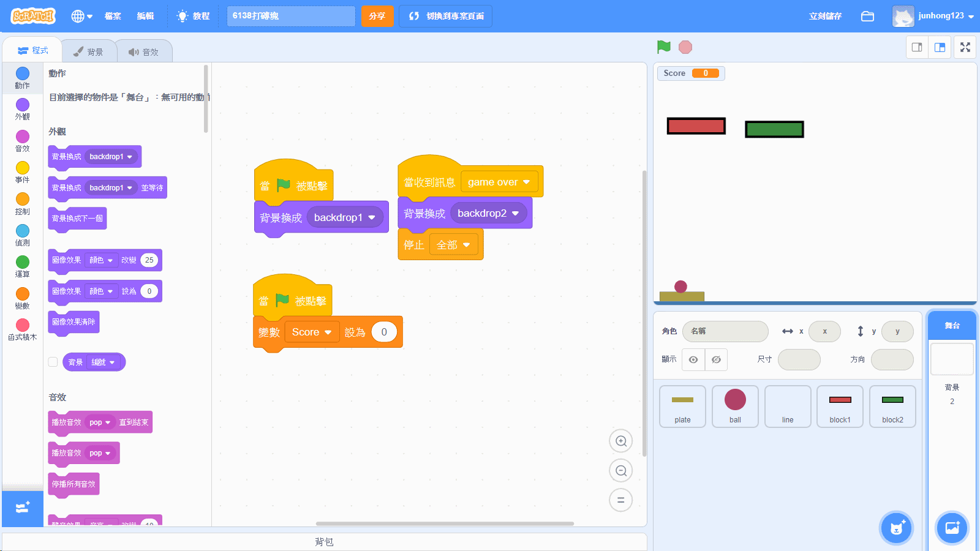Open the Scratch logo home link
This screenshot has width=980, height=551.
33,16
